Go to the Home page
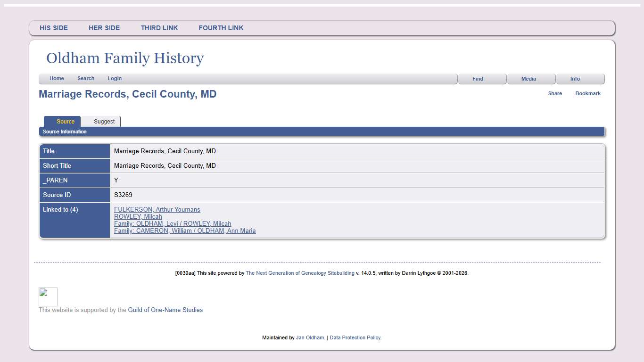Screen dimensions: 644x362 tap(57, 78)
